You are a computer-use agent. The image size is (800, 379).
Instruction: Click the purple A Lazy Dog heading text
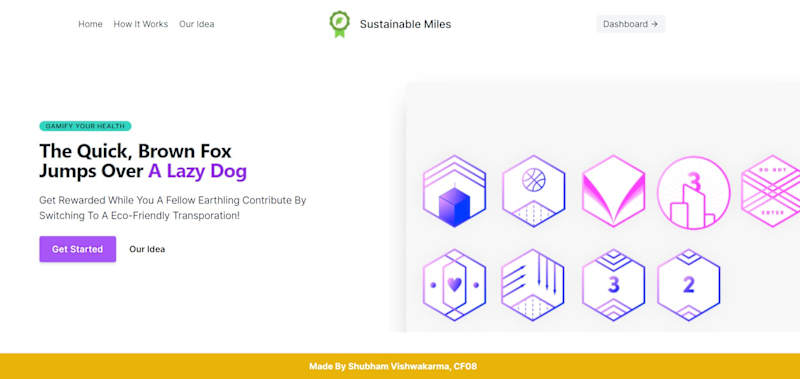(x=197, y=172)
